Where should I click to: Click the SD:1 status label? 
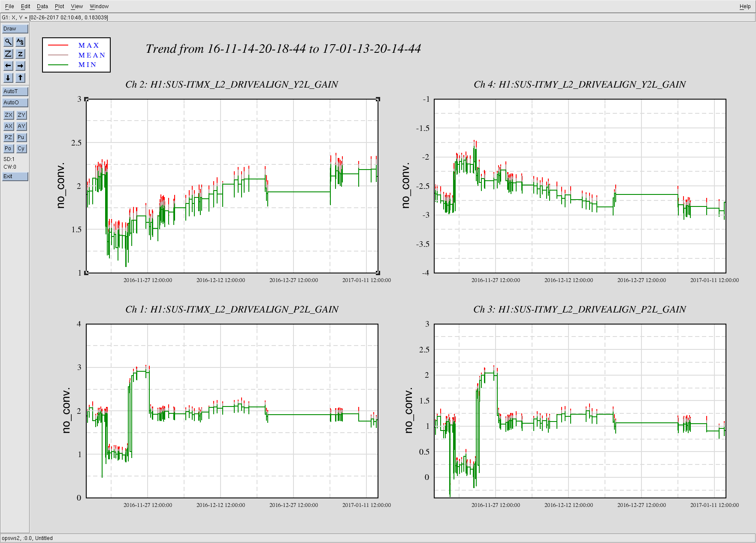tap(9, 159)
